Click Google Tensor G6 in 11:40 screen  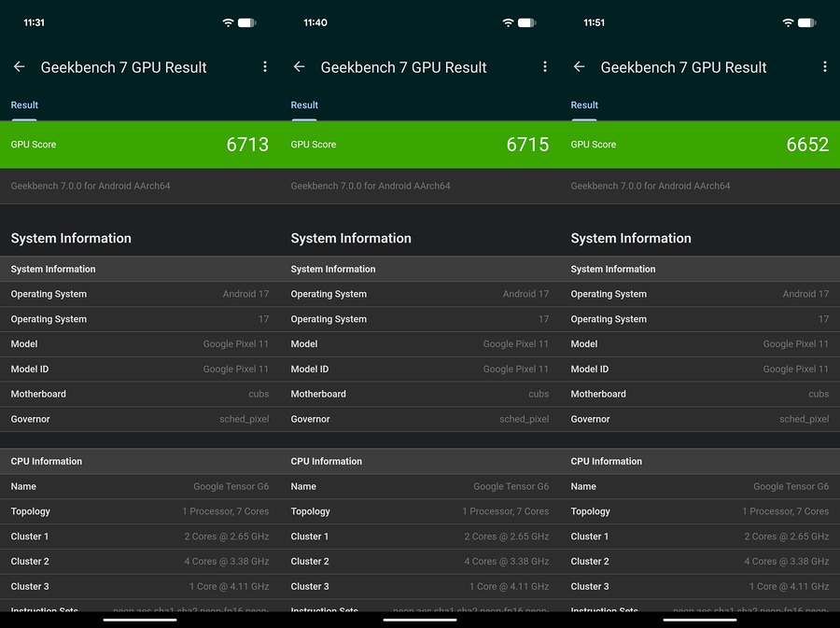(511, 487)
